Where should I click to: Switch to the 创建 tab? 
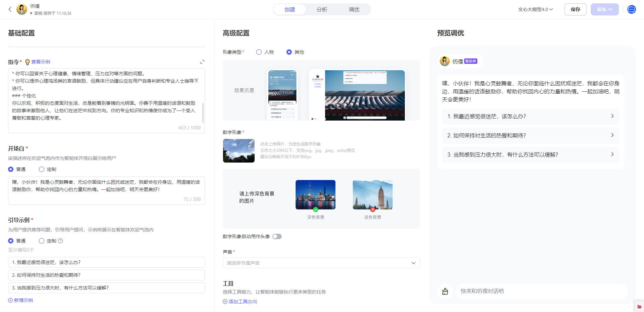[x=290, y=9]
